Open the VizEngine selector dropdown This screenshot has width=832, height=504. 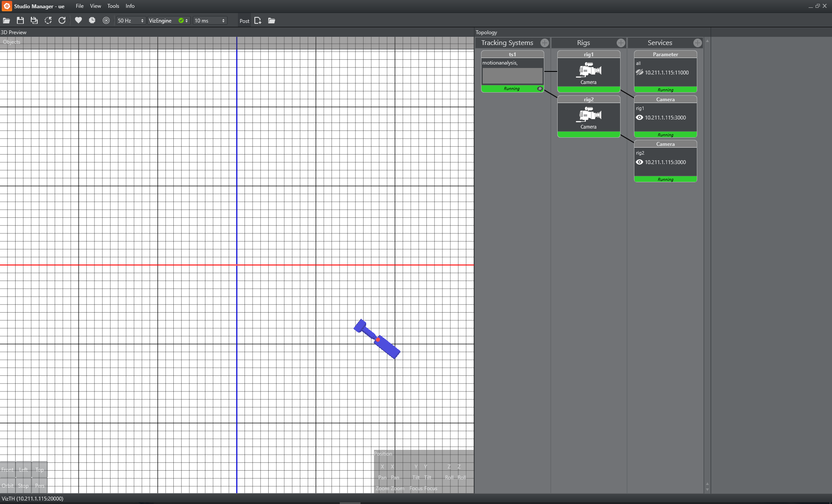[x=168, y=20]
